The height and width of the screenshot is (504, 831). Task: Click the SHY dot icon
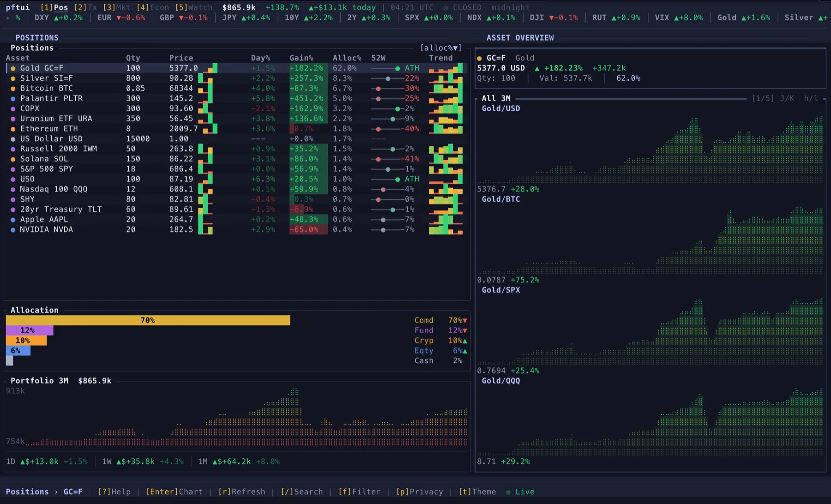[x=13, y=200]
